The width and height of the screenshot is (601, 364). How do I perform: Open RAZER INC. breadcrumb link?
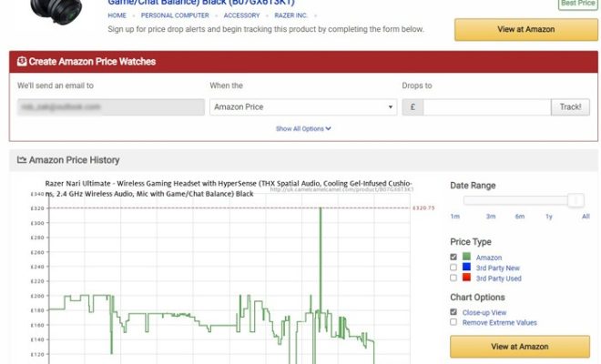(290, 15)
